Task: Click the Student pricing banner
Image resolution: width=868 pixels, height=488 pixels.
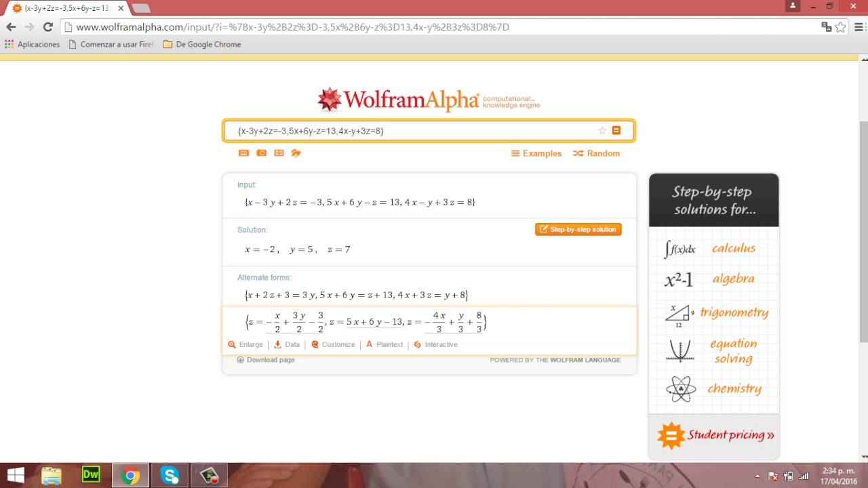Action: point(714,436)
